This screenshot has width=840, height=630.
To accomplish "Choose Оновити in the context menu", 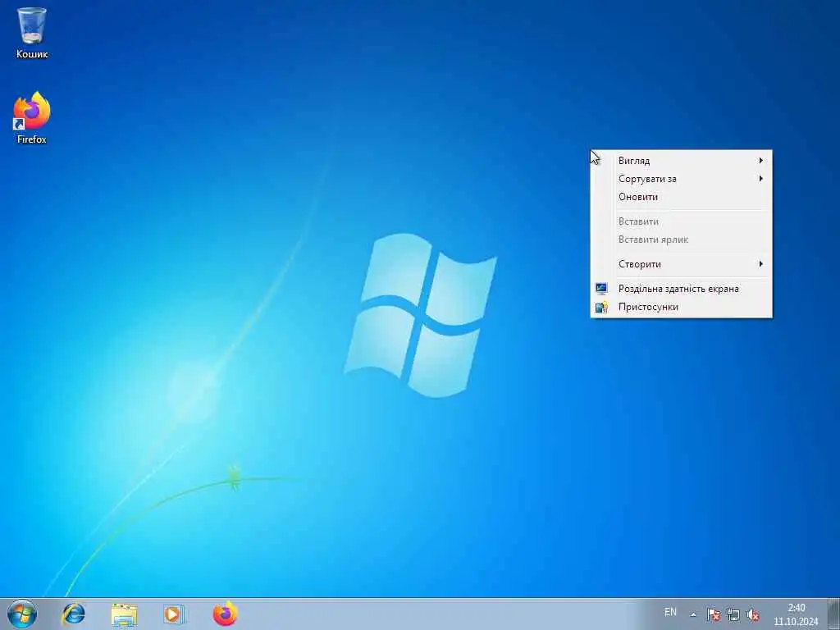I will point(682,197).
